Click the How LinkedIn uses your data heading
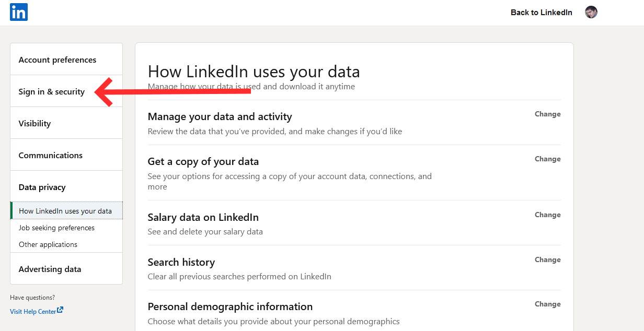 coord(254,71)
